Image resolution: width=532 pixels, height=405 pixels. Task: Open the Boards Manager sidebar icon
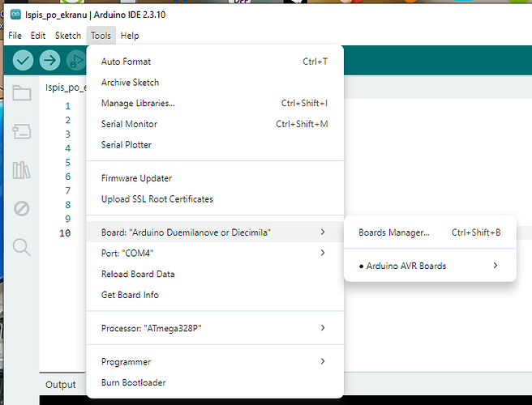click(x=22, y=131)
